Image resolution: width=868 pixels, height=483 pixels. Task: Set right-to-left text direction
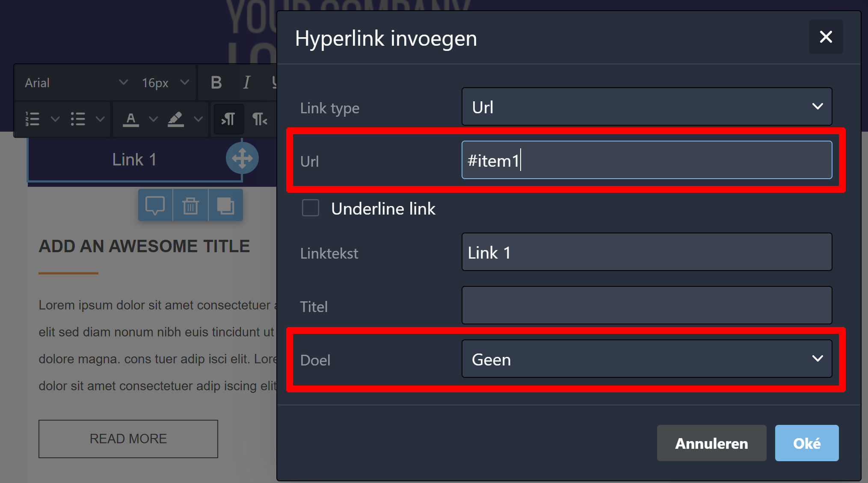click(x=260, y=119)
